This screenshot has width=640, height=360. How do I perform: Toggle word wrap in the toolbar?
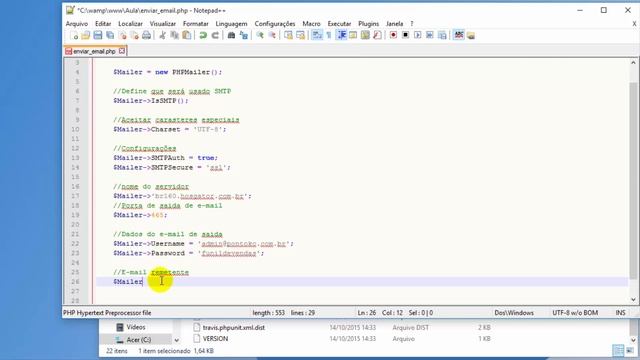[x=317, y=36]
